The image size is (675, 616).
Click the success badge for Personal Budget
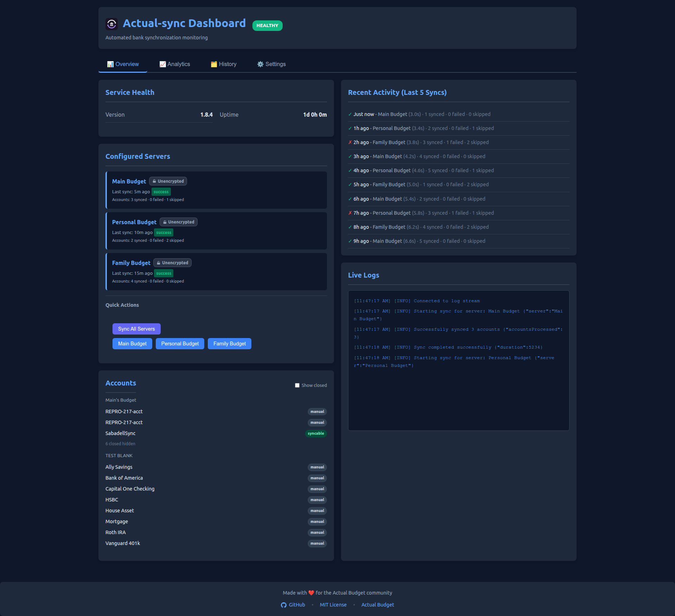pos(164,233)
